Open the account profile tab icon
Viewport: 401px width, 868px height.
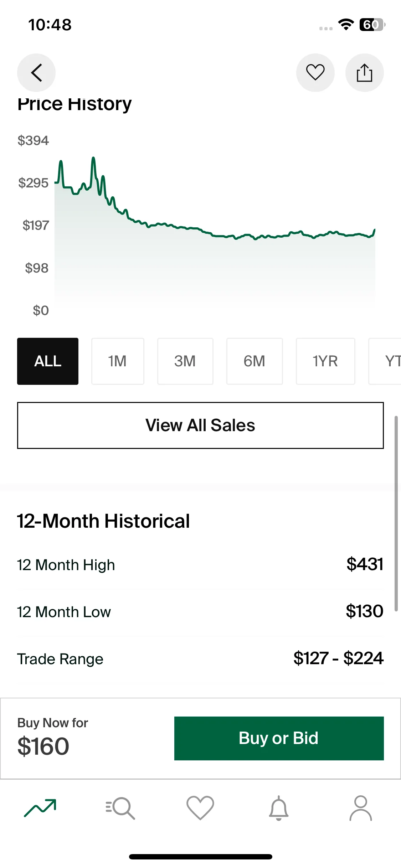pos(361,808)
